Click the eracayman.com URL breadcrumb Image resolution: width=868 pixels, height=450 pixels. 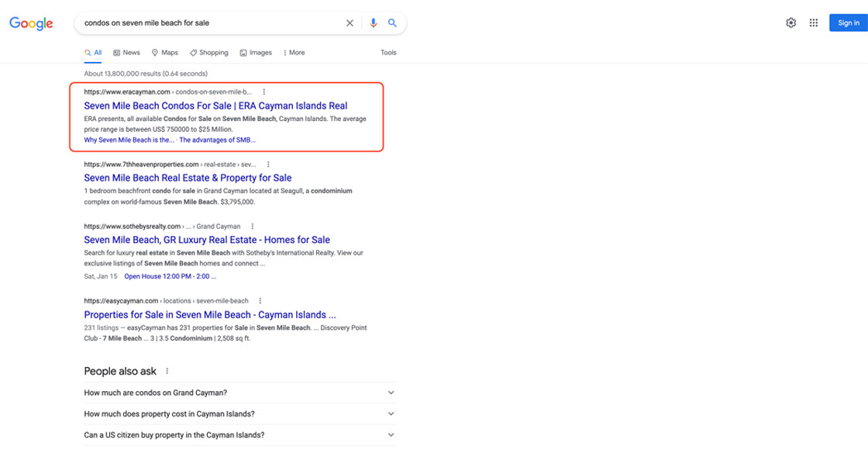167,92
